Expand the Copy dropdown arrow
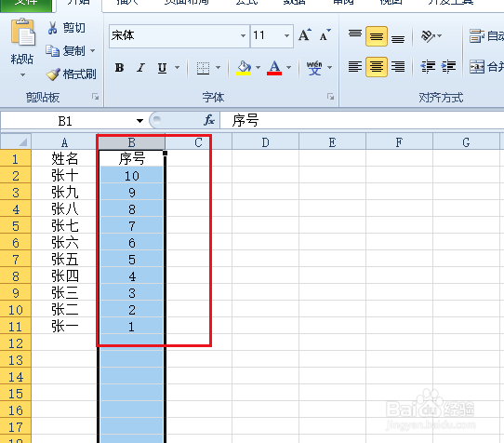Screen dimensions: 504x443 93,50
